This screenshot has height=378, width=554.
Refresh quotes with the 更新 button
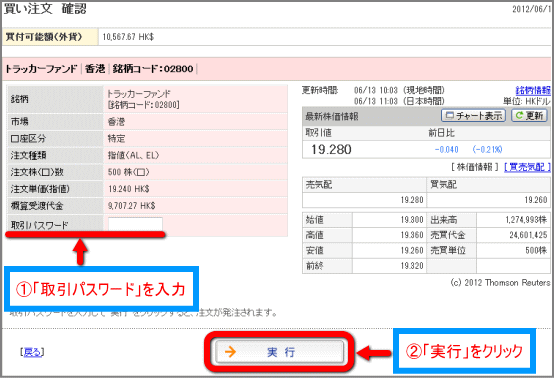click(529, 116)
